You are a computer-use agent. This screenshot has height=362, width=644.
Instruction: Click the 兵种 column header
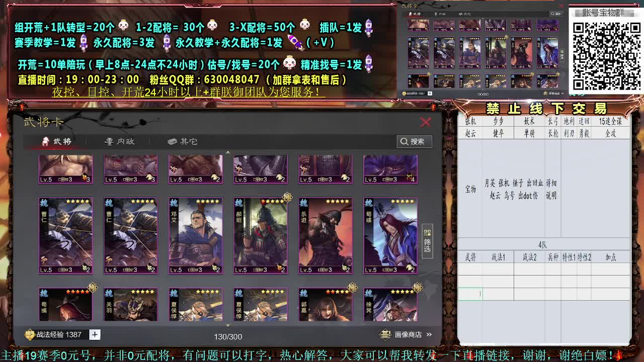pos(553,257)
